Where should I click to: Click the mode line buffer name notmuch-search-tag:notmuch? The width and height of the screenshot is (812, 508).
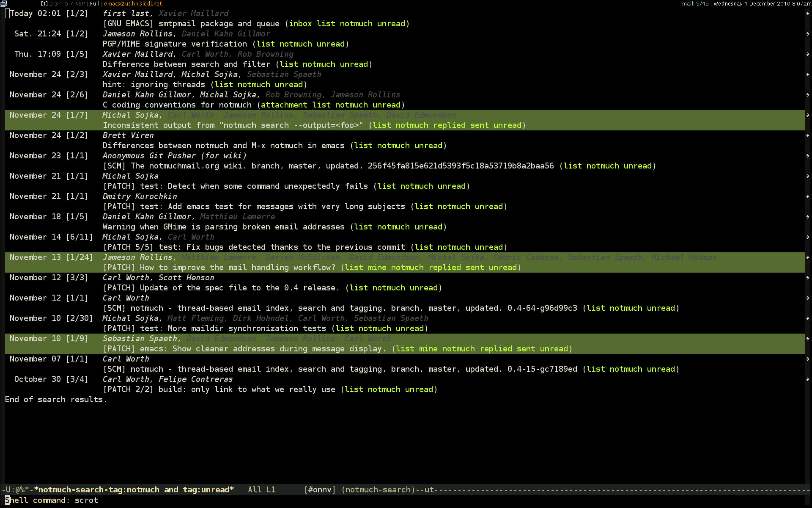coord(134,490)
